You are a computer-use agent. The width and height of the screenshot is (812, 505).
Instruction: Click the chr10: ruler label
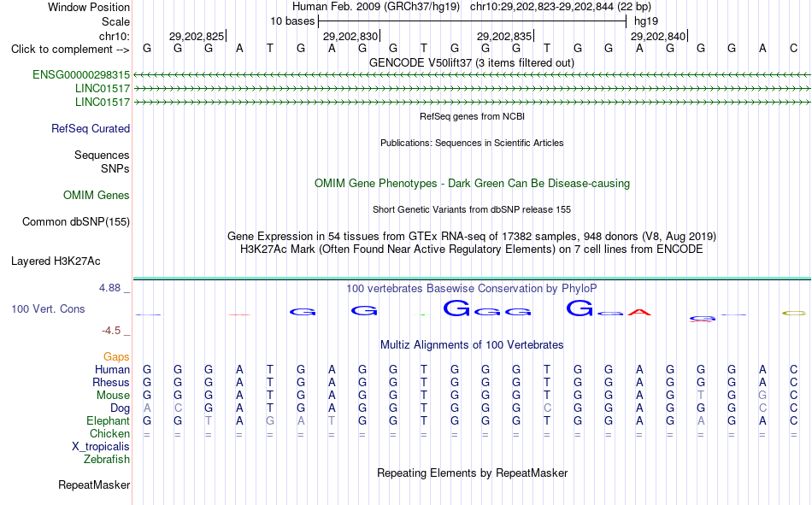115,36
